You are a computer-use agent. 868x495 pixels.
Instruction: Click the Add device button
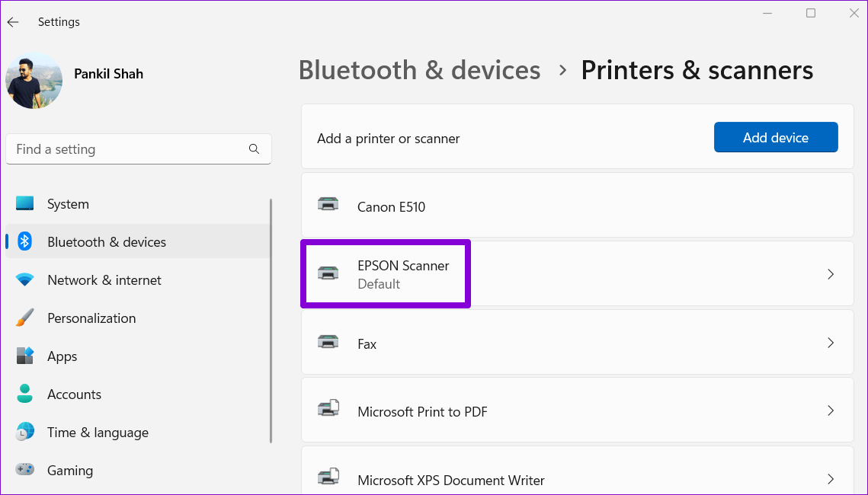tap(776, 137)
